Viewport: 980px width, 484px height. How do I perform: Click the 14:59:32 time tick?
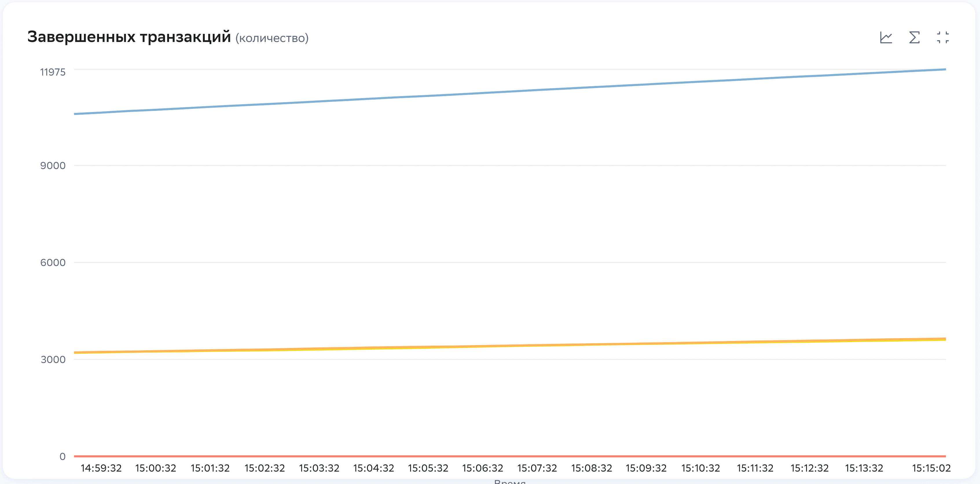point(101,468)
